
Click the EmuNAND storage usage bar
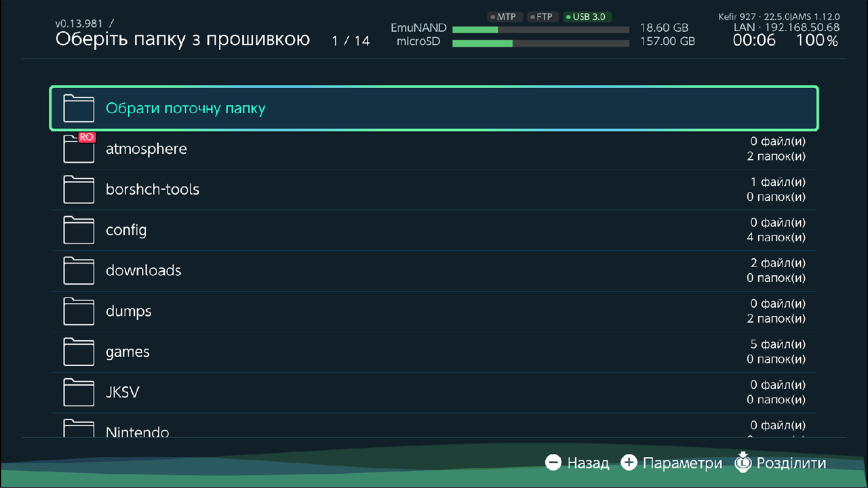tap(540, 30)
